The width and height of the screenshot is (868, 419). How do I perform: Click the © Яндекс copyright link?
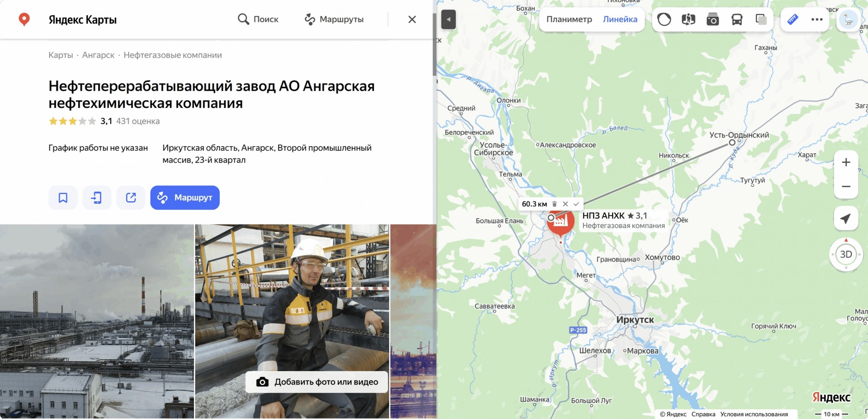673,414
